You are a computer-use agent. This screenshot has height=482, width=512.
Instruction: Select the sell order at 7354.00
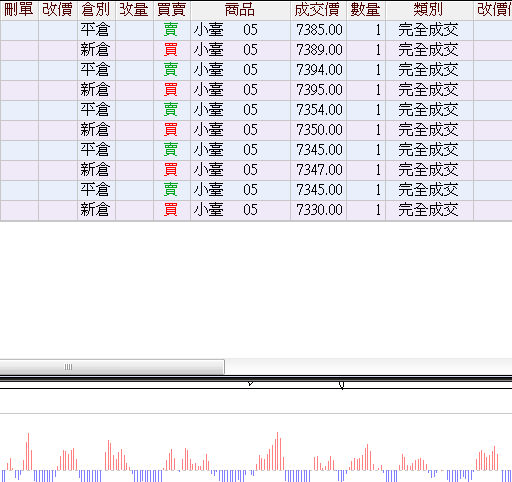coord(256,110)
